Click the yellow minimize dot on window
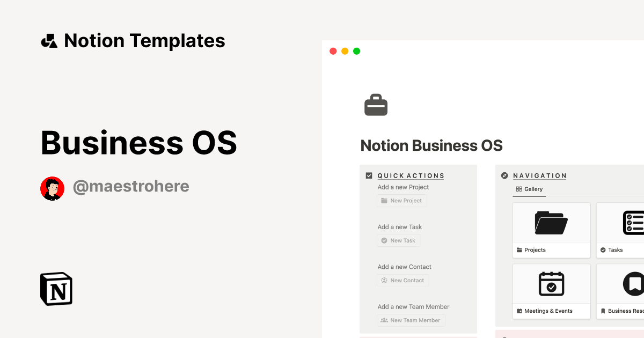 click(345, 50)
